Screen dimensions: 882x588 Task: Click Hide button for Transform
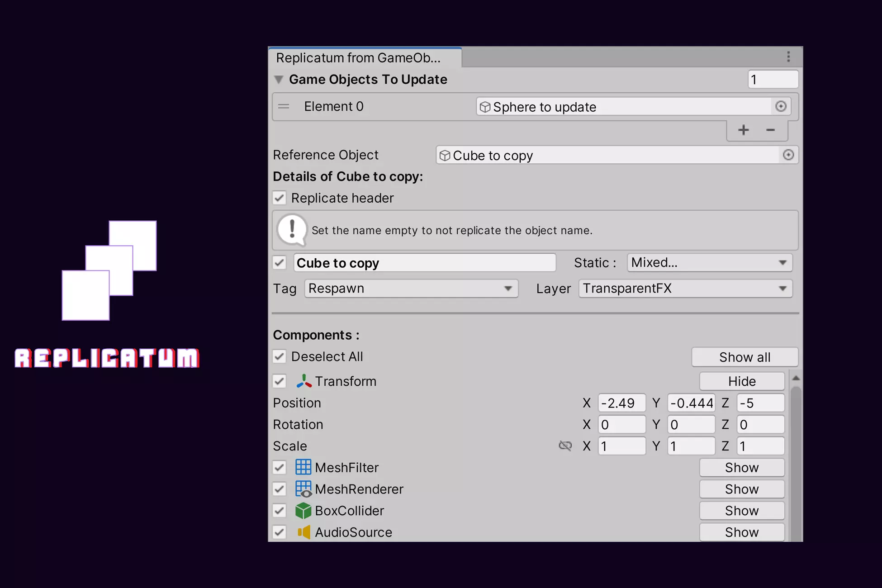pyautogui.click(x=741, y=381)
